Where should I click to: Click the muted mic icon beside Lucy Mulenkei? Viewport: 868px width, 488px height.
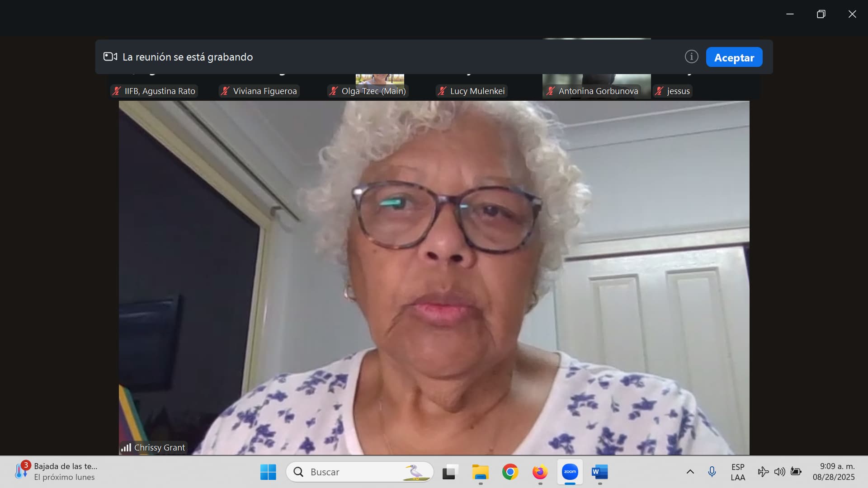442,91
